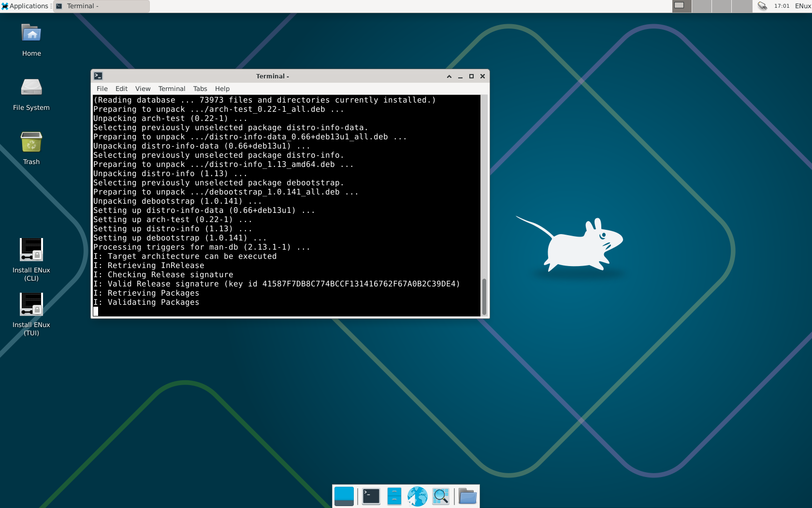Launch Web Browser from dock
This screenshot has height=508, width=812.
pyautogui.click(x=417, y=496)
